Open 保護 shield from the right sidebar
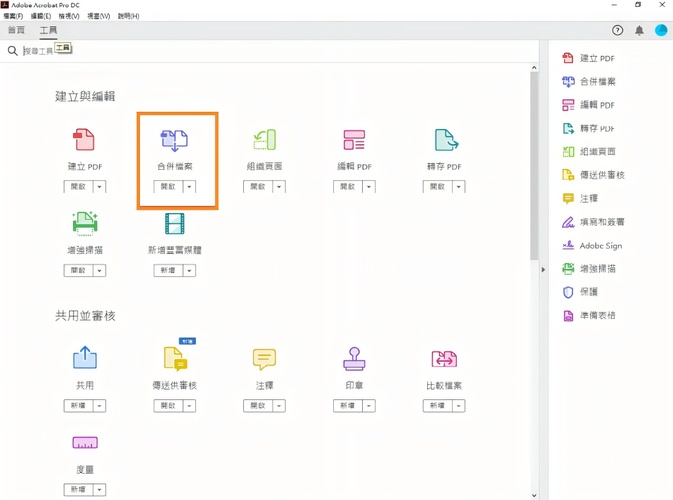Viewport: 673px width, 500px height. (580, 292)
